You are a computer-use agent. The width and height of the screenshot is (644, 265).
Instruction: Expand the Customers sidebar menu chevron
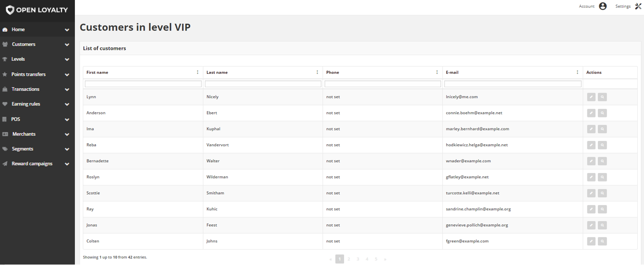click(x=67, y=45)
